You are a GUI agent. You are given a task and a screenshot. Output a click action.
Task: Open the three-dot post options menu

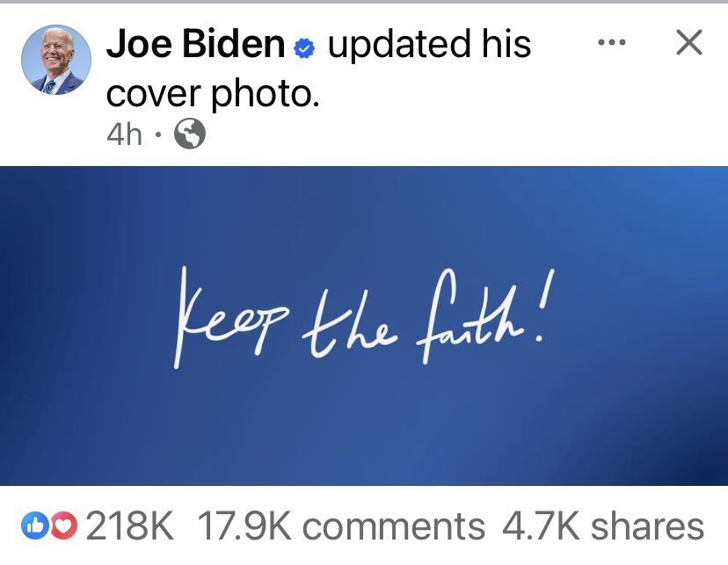[611, 43]
